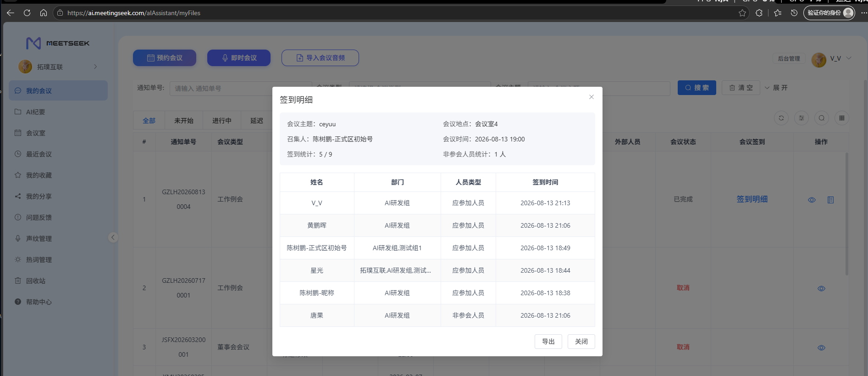Open the minutes document icon in row 1
Viewport: 868px width, 376px height.
tap(830, 200)
